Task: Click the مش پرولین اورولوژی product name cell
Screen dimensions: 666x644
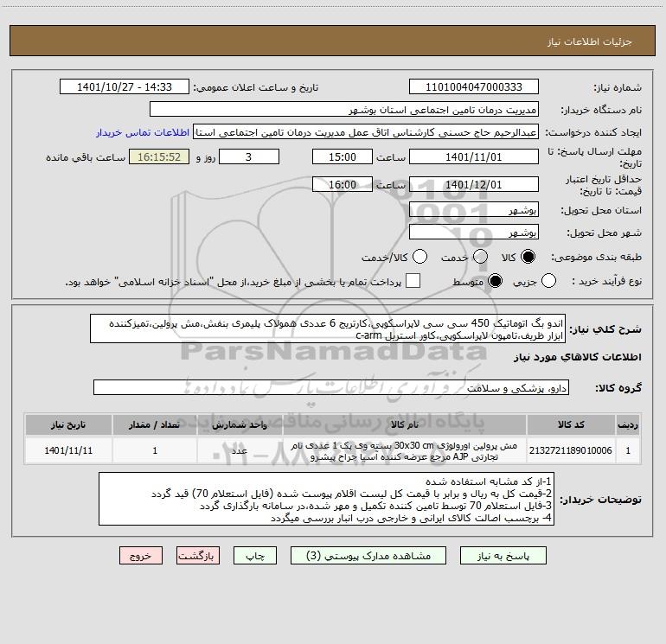Action: click(x=405, y=450)
